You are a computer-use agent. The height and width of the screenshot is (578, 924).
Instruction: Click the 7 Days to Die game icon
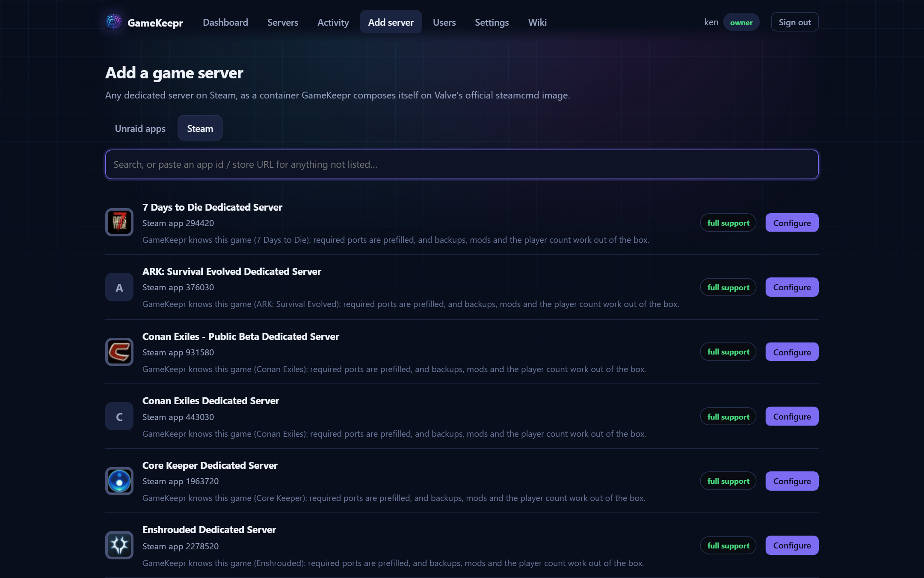coord(119,222)
